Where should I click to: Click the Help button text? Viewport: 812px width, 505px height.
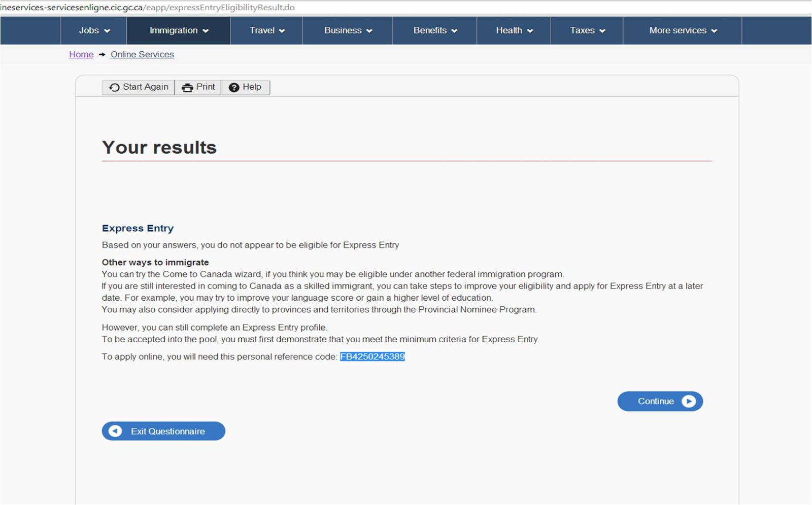252,87
